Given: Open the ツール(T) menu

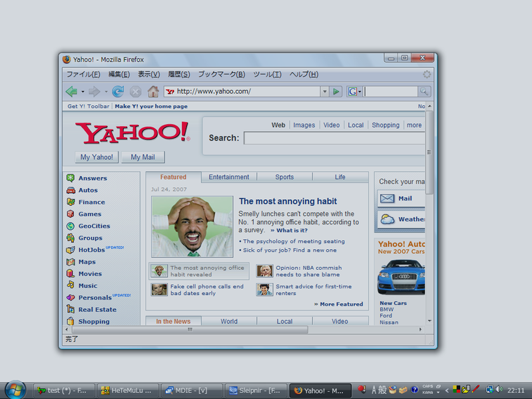Looking at the screenshot, I should point(268,75).
